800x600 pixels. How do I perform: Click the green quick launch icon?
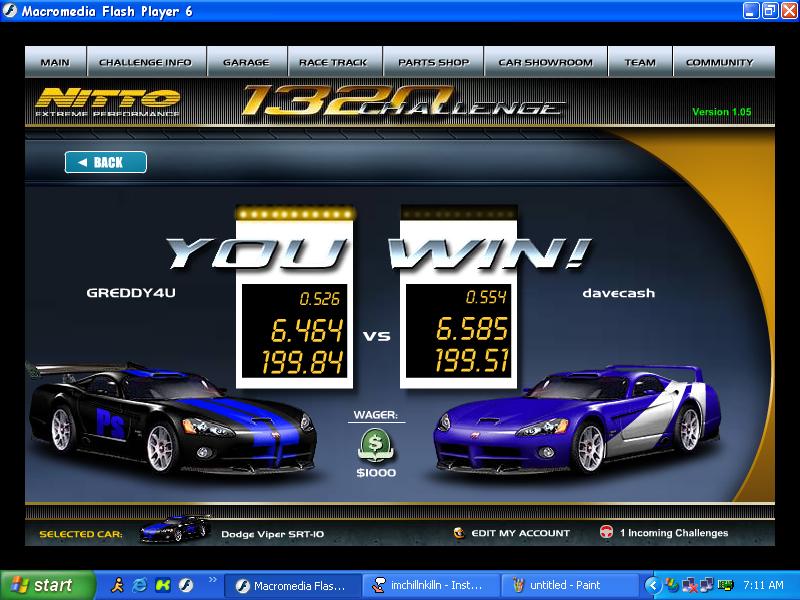coord(162,585)
